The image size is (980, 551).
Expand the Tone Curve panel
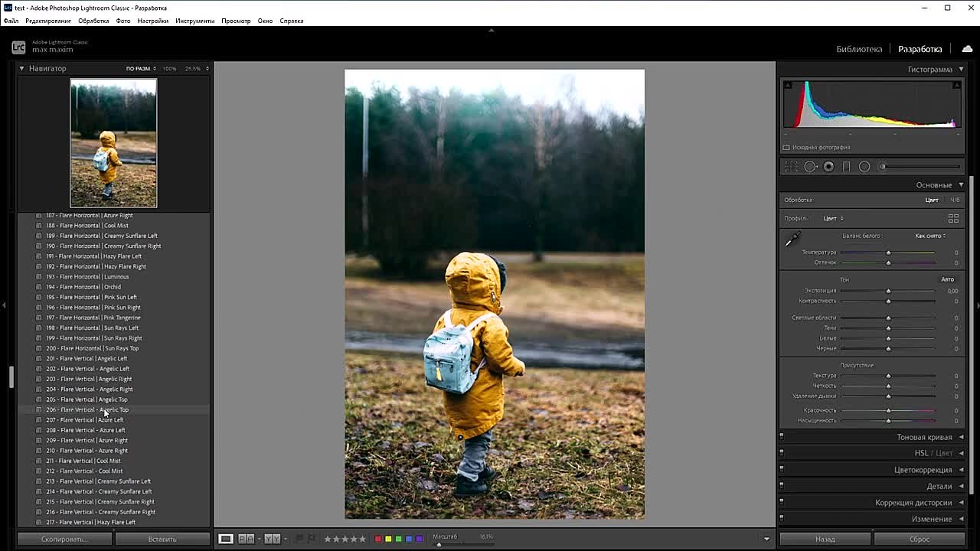961,437
